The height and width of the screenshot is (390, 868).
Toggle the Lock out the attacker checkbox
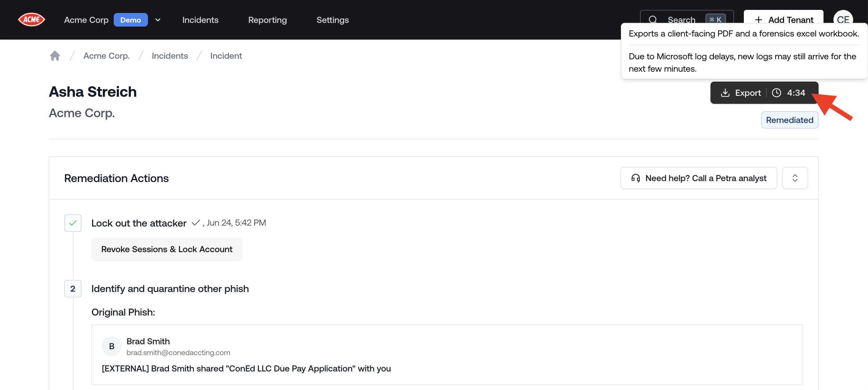[x=73, y=223]
